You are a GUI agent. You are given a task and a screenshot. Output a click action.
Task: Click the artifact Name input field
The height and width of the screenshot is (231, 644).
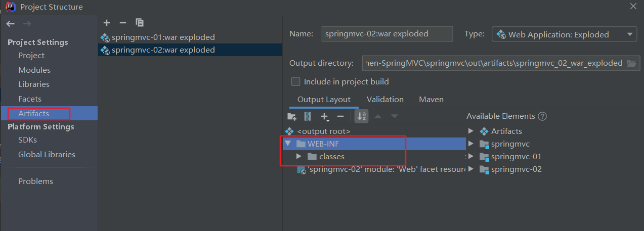pos(387,34)
